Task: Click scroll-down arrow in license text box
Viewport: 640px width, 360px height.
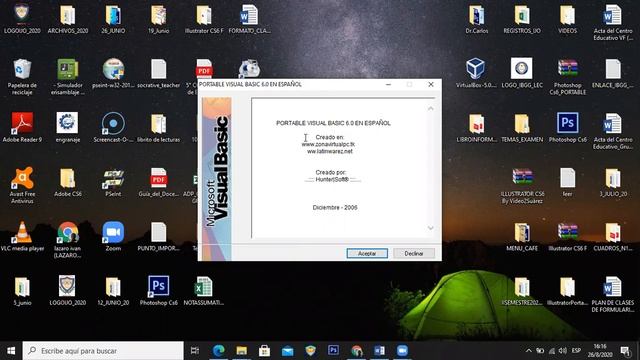Action: [x=431, y=228]
